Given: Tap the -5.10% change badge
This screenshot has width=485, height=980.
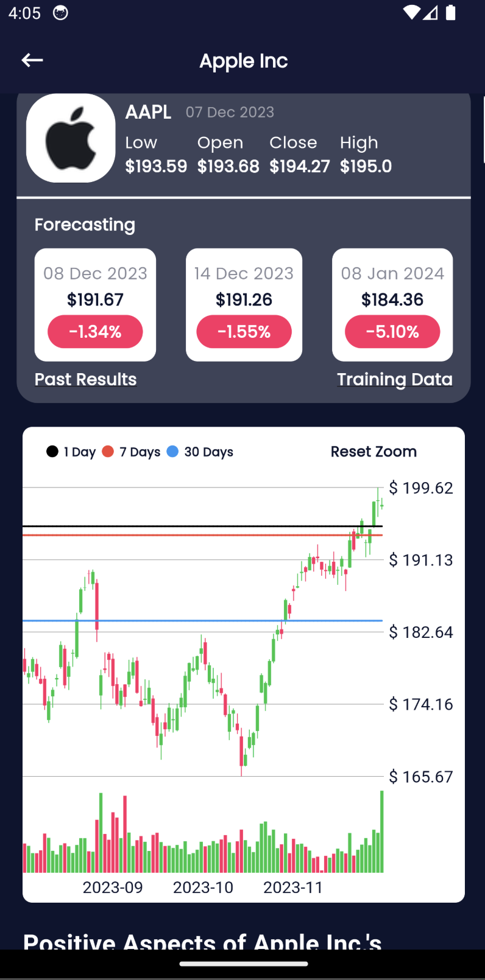Looking at the screenshot, I should click(x=392, y=332).
